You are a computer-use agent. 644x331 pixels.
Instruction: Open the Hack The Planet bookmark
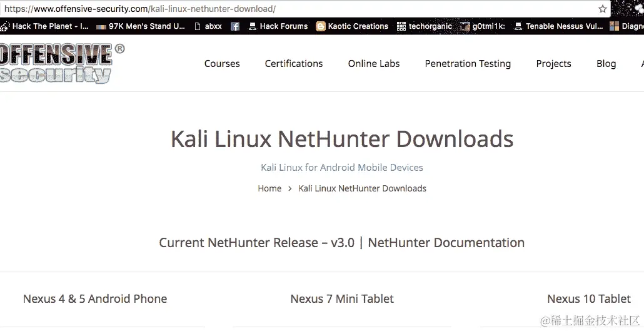pyautogui.click(x=44, y=26)
